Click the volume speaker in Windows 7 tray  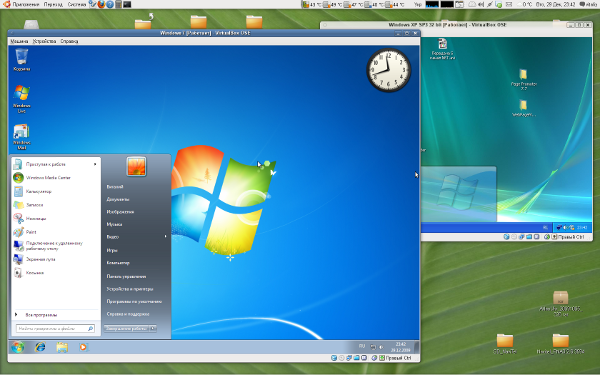[381, 347]
